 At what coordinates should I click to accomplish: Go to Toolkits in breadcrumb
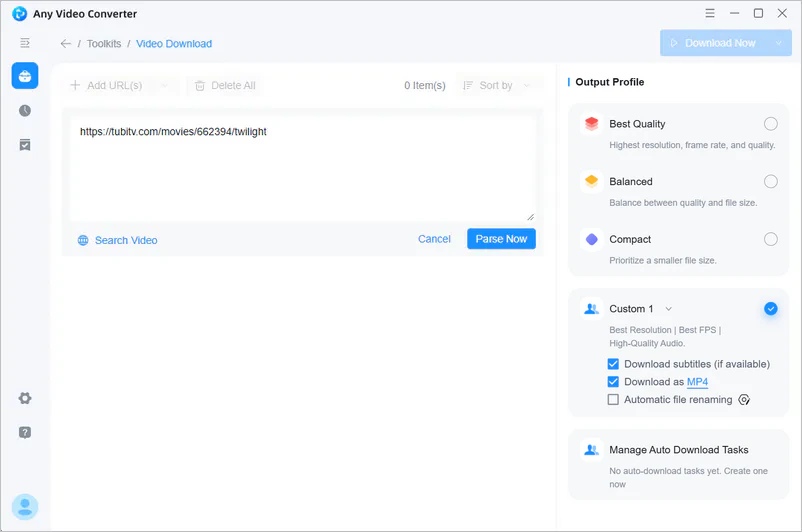pyautogui.click(x=104, y=43)
